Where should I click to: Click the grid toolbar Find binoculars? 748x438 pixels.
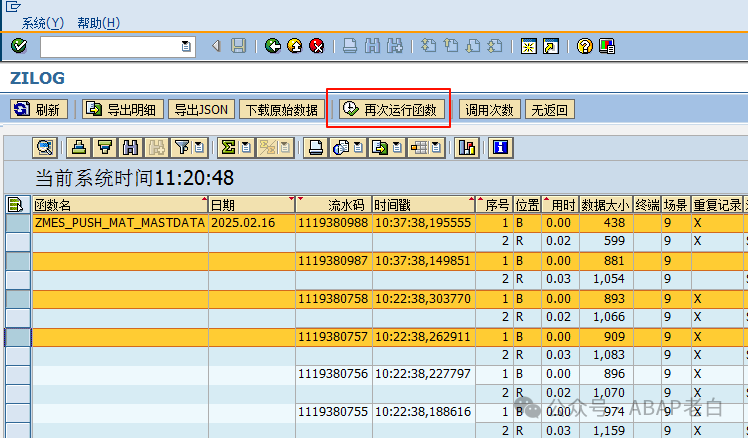click(x=130, y=148)
